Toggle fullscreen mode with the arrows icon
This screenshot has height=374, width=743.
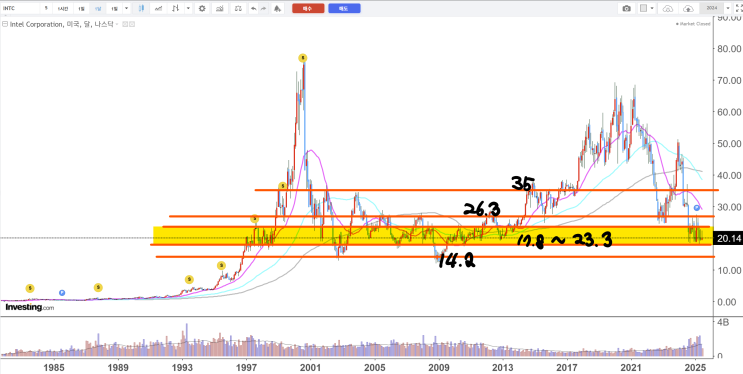pyautogui.click(x=738, y=9)
